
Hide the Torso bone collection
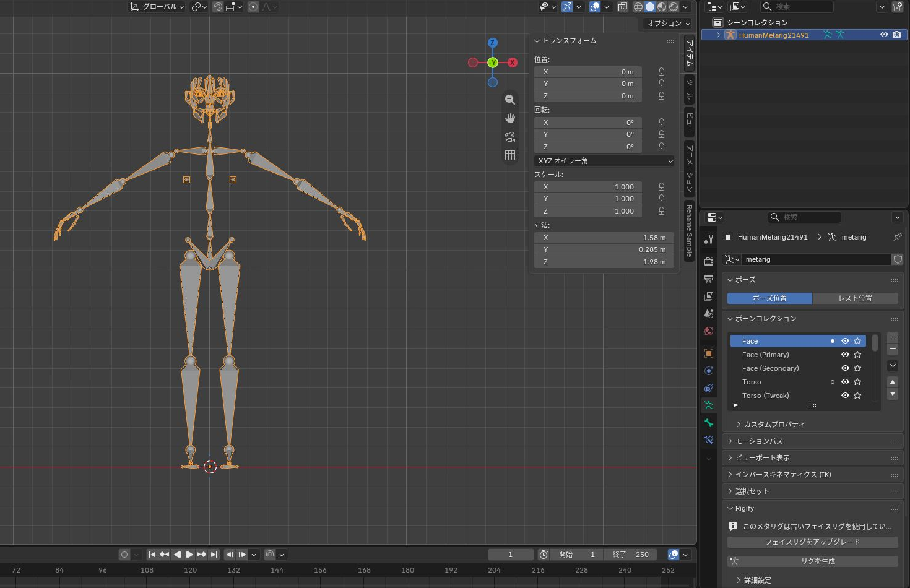tap(845, 382)
